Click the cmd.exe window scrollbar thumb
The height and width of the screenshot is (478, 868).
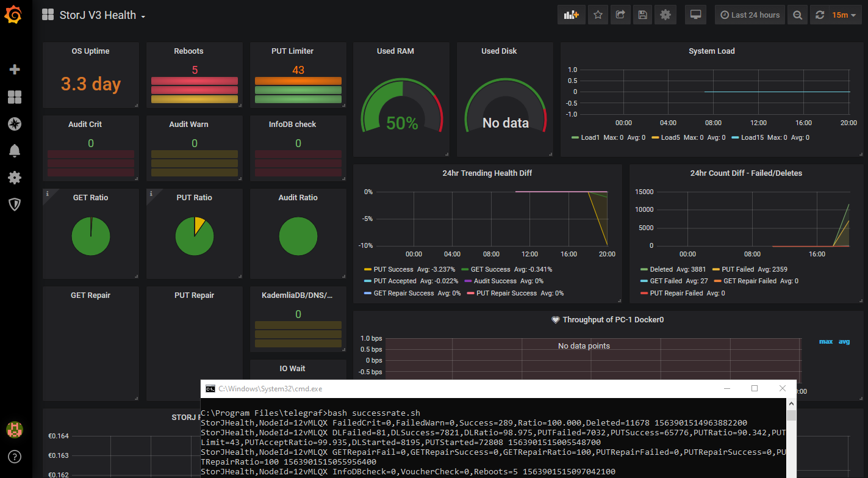coord(791,416)
